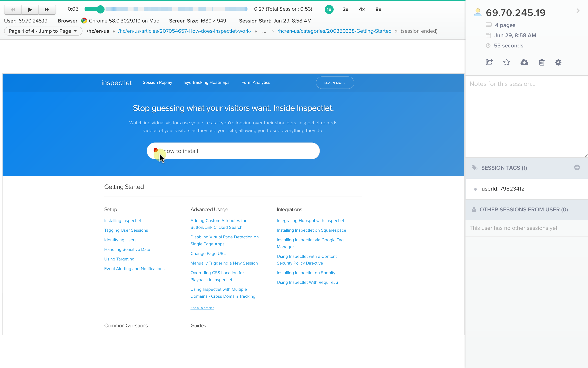Open Cross Domain Tracking article
Image resolution: width=588 pixels, height=368 pixels.
(x=223, y=293)
